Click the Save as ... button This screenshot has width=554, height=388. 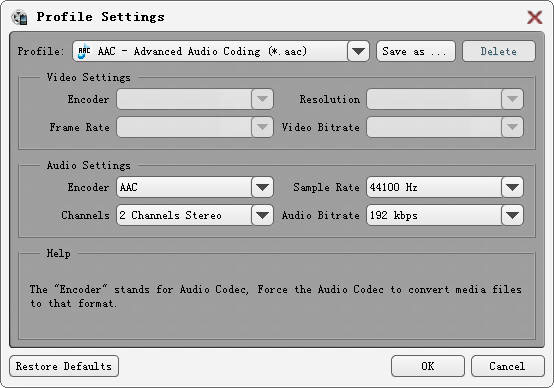point(416,52)
